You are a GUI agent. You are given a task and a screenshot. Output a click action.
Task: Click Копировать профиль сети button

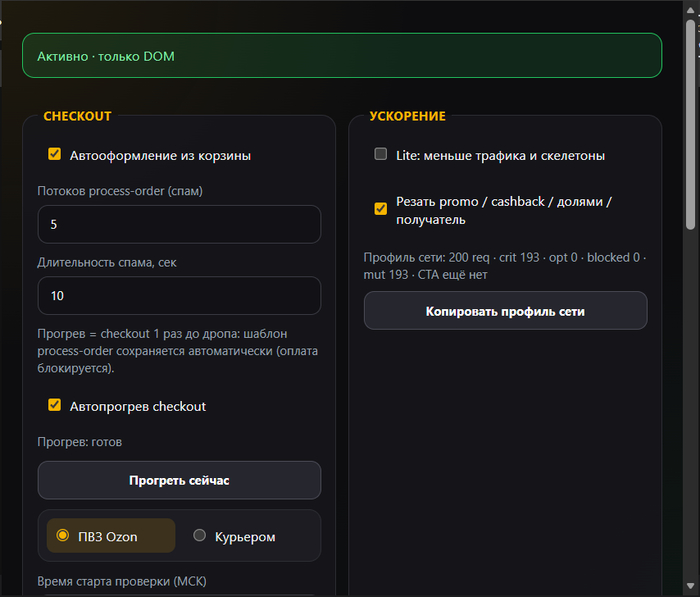pos(505,311)
